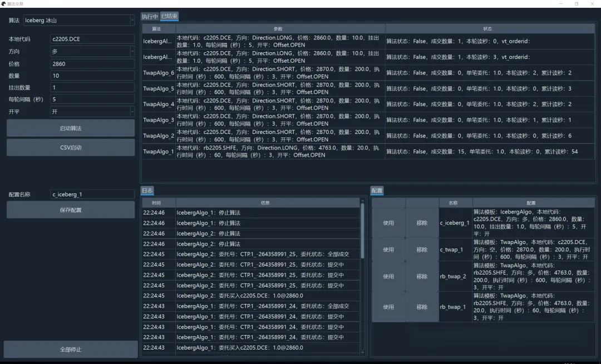Image resolution: width=601 pixels, height=364 pixels.
Task: Click the log panel vertical scrollbar
Action: (363, 233)
